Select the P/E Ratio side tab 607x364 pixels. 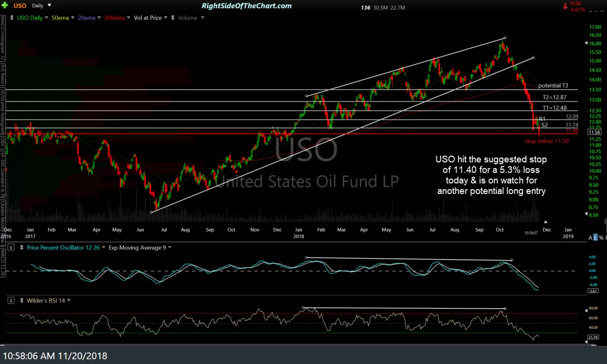(x=3, y=74)
